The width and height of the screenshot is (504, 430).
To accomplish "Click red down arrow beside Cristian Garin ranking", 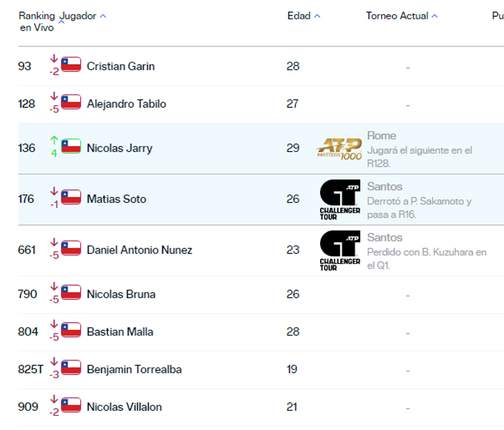I will 54,59.
